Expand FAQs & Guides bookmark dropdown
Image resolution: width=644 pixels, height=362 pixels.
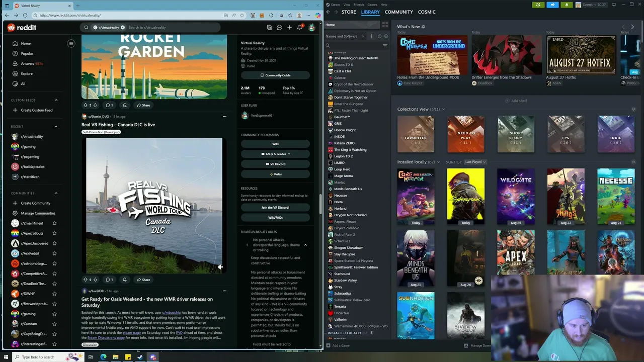pos(275,154)
